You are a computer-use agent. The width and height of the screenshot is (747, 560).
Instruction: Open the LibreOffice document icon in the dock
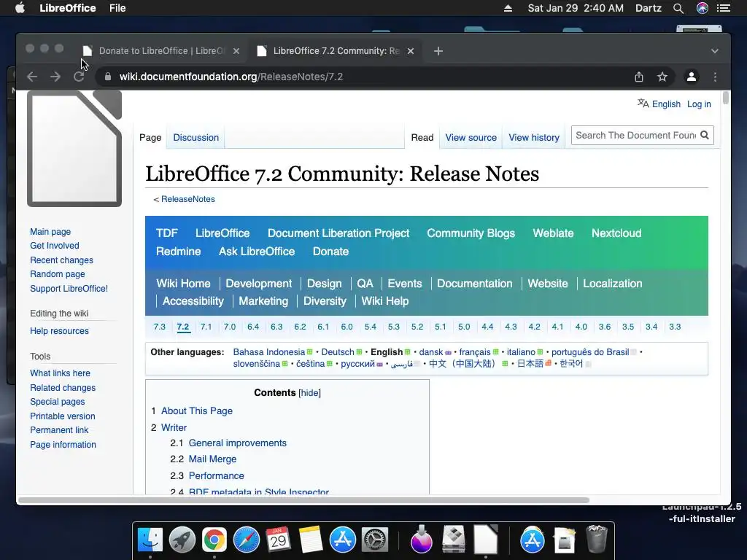[x=485, y=539]
